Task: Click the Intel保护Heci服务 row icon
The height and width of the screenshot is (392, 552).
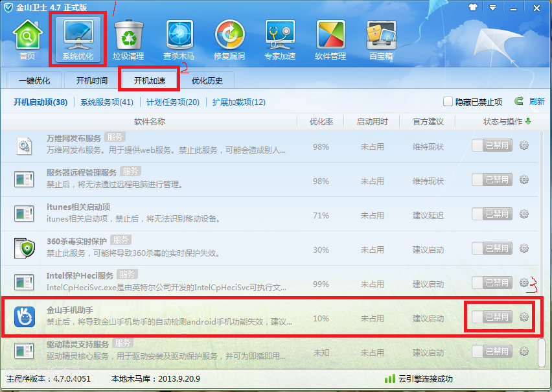Action: (x=24, y=282)
